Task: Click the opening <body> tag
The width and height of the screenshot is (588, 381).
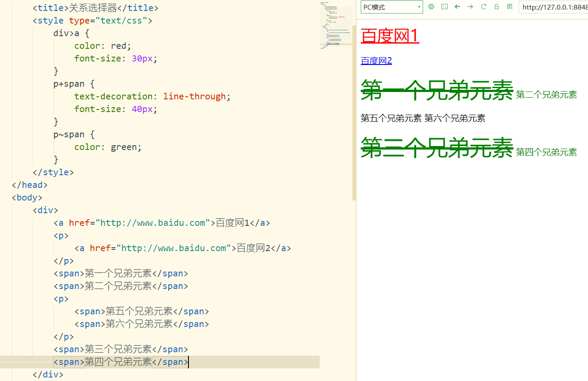Action: [27, 197]
